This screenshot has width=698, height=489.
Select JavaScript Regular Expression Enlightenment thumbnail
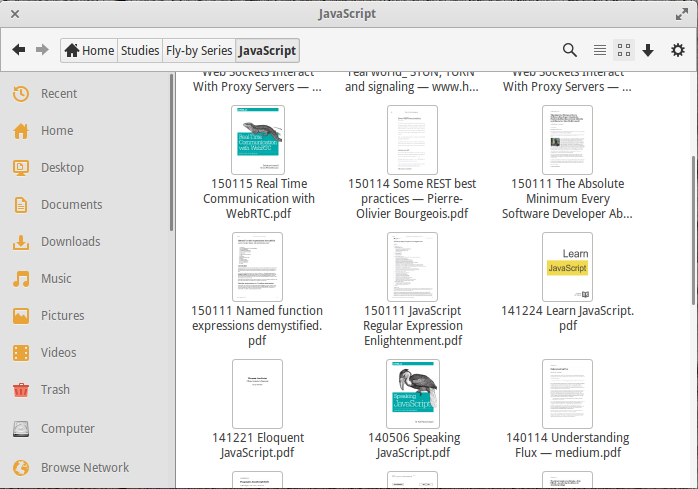[413, 267]
